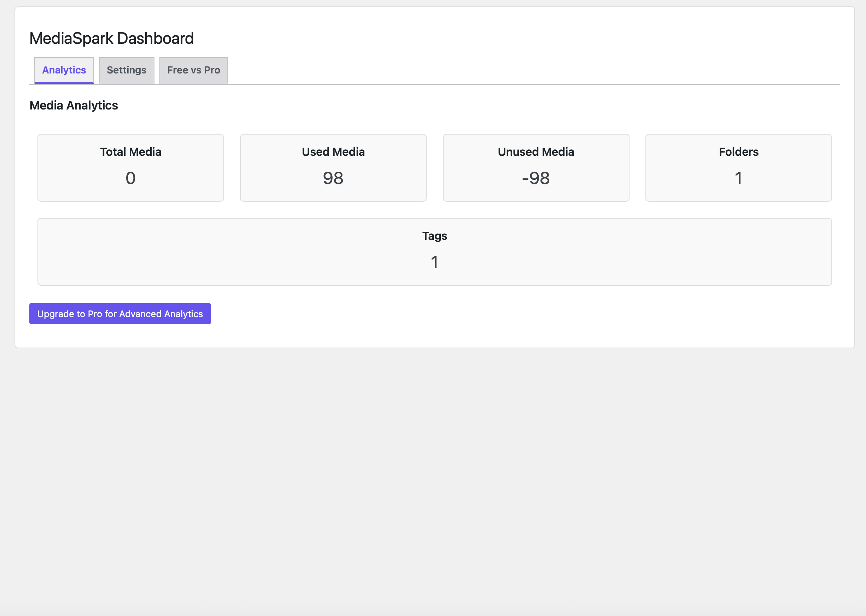Open the Free vs Pro tab

[193, 70]
